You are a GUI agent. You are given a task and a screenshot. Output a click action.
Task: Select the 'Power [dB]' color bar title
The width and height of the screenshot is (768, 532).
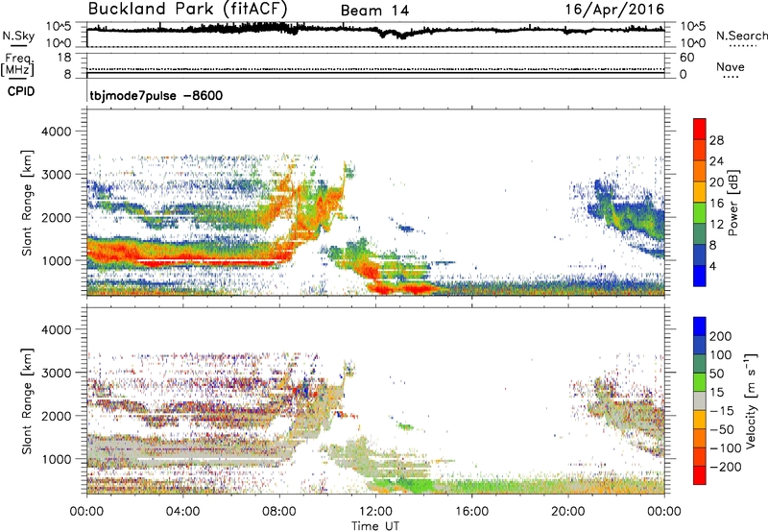[x=733, y=203]
